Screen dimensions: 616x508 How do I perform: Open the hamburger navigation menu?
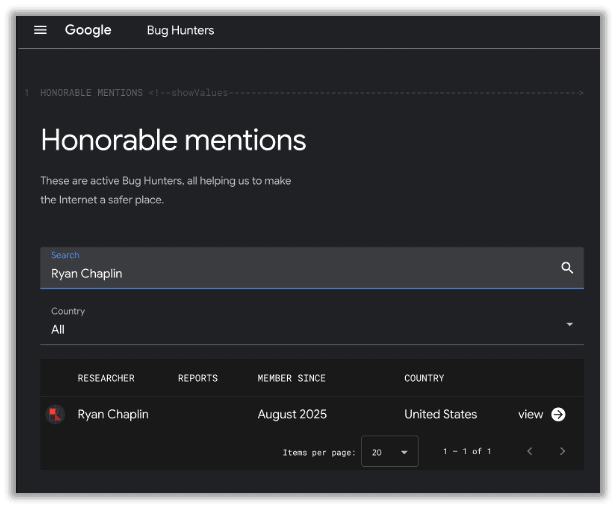(x=40, y=30)
